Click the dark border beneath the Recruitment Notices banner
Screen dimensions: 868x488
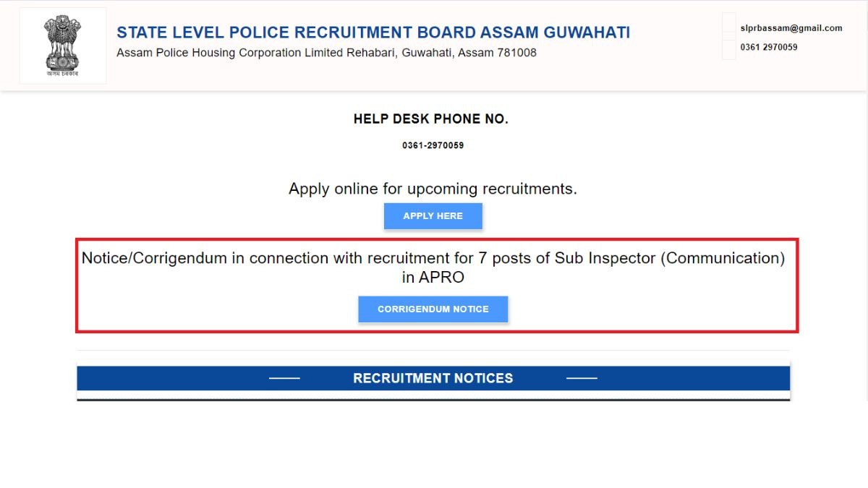tap(433, 399)
